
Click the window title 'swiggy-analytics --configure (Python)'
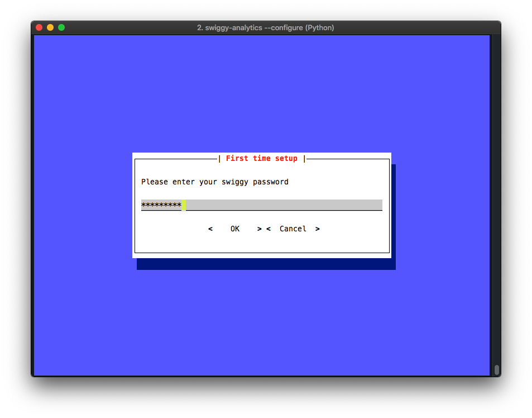click(266, 28)
